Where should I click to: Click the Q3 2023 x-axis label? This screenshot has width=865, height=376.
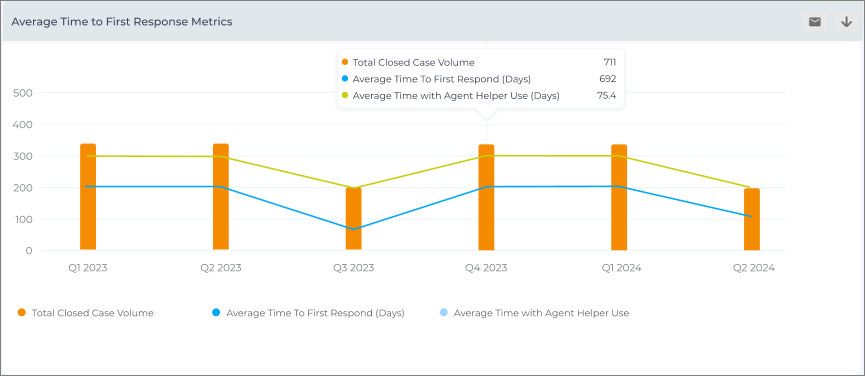click(354, 268)
